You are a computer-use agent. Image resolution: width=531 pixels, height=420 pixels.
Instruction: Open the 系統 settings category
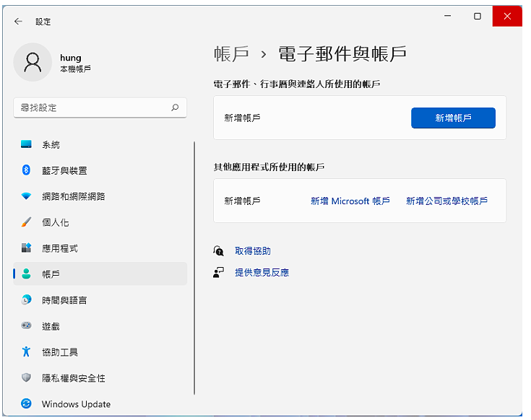coord(100,144)
